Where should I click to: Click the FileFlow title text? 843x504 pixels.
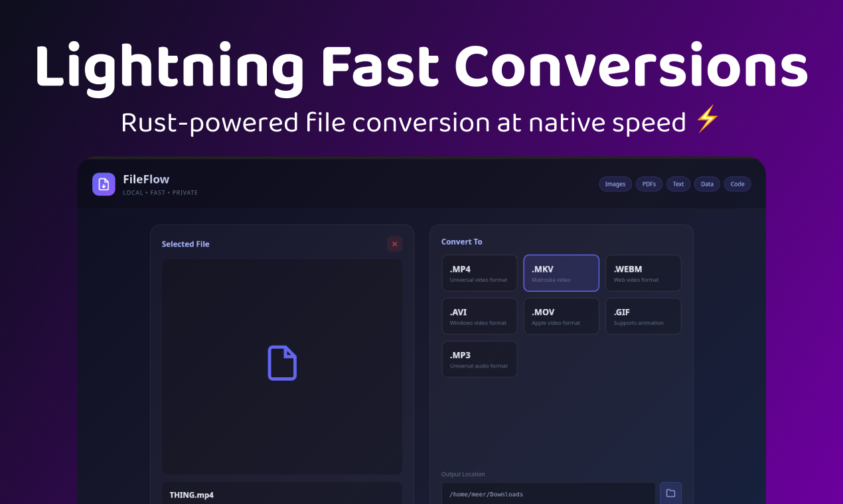[x=145, y=178]
